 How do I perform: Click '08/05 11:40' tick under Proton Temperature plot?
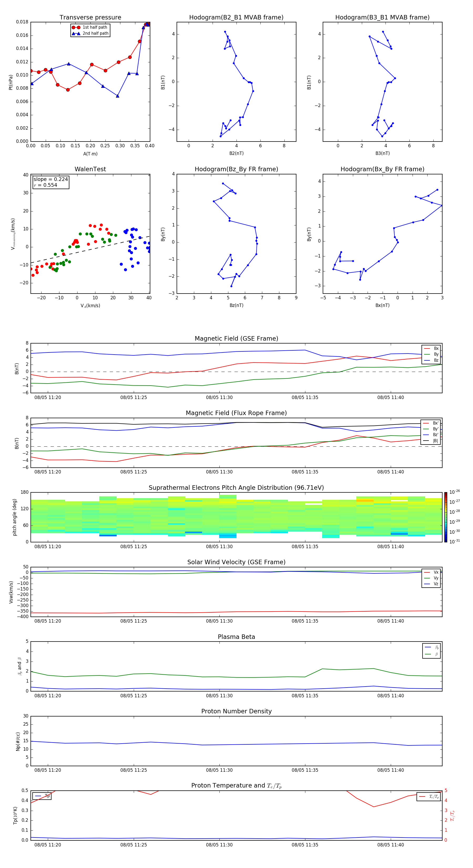coord(390,845)
